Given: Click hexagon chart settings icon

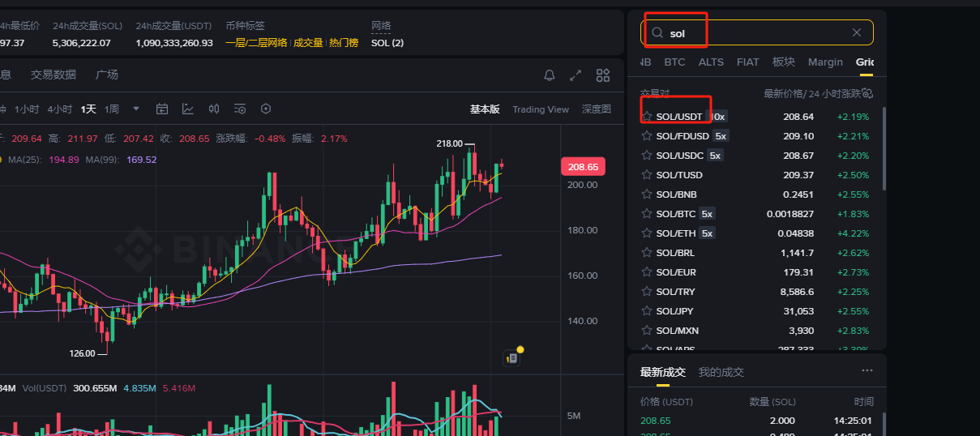Looking at the screenshot, I should point(266,109).
